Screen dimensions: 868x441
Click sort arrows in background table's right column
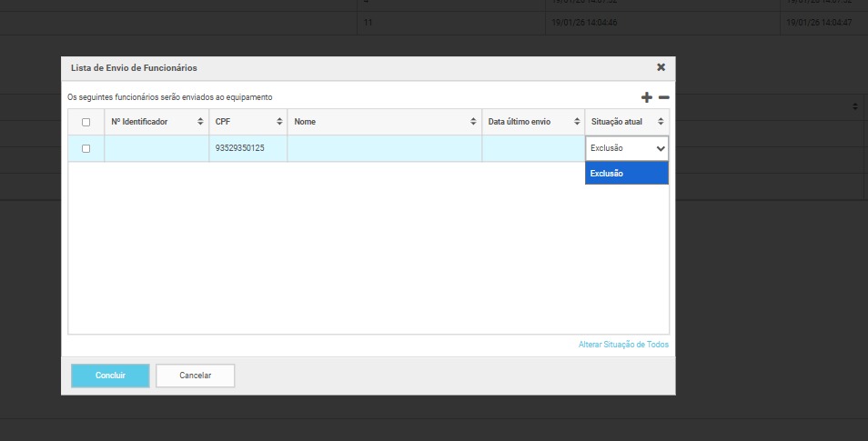(x=856, y=107)
